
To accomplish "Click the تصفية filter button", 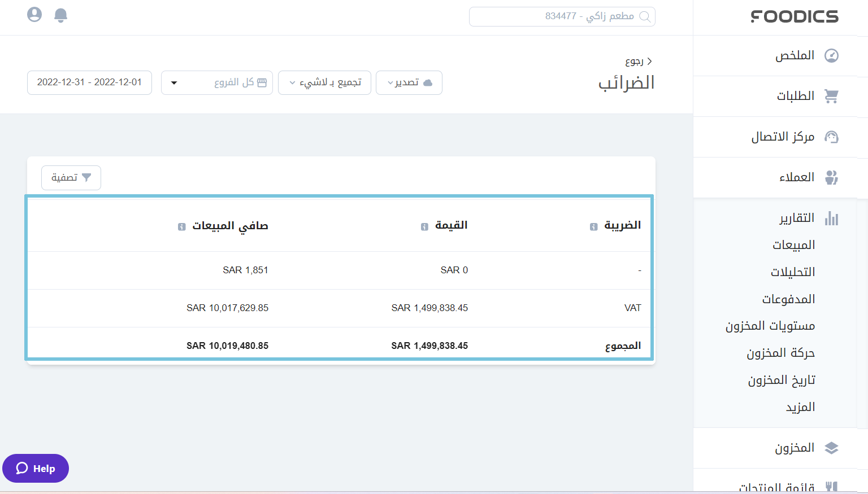I will pyautogui.click(x=71, y=178).
